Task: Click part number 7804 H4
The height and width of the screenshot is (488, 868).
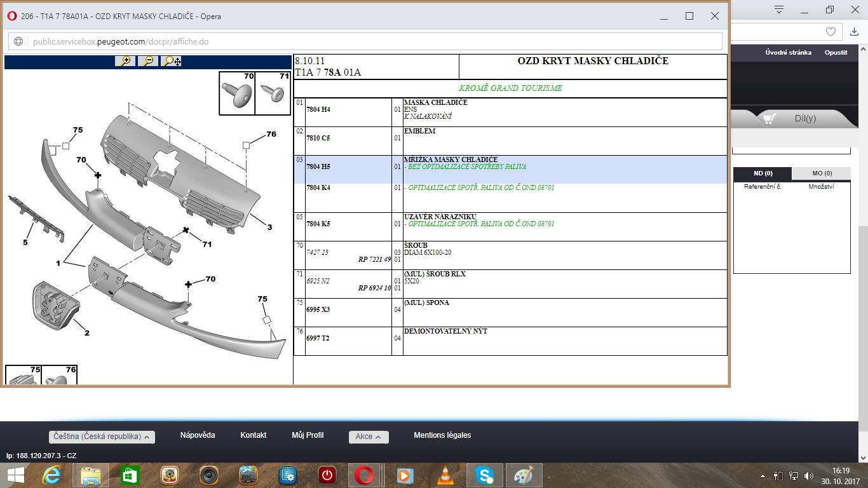Action: click(x=318, y=109)
